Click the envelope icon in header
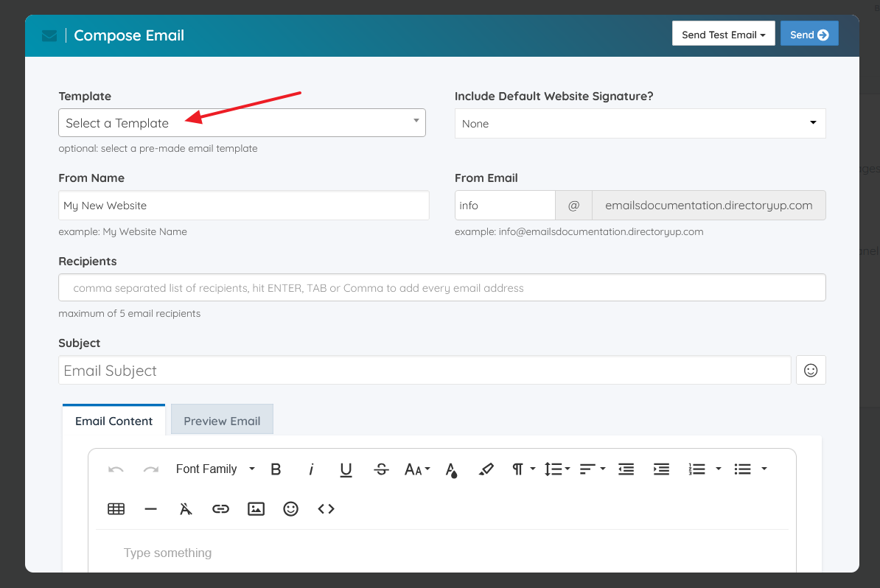Viewport: 880px width, 588px height. (x=49, y=36)
